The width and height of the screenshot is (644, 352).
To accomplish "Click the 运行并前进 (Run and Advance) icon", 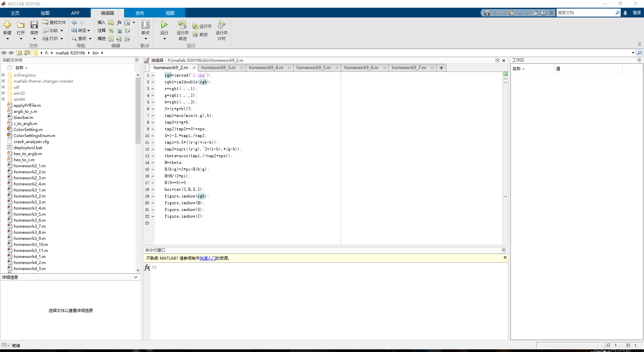I will 182,25.
